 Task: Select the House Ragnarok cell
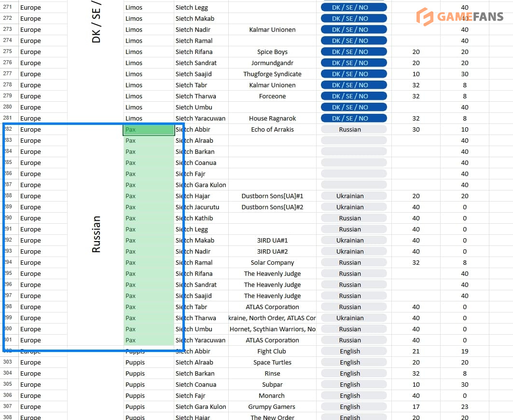(x=272, y=118)
